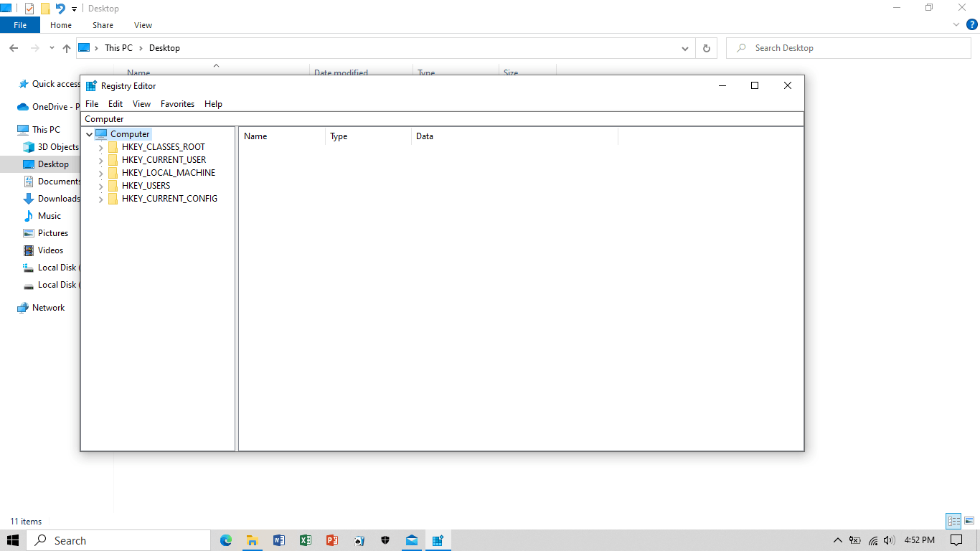Viewport: 980px width, 551px height.
Task: Expand HKEY_CURRENT_USER key
Action: coord(101,160)
